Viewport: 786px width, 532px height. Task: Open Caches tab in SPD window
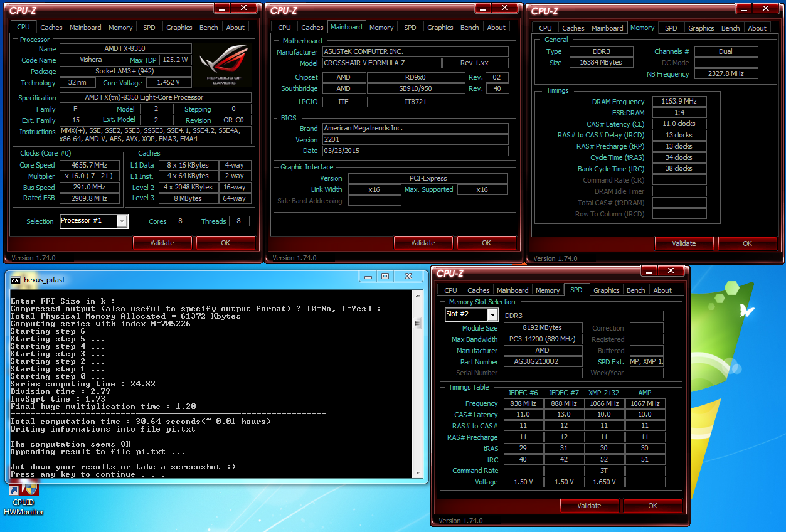tap(479, 290)
